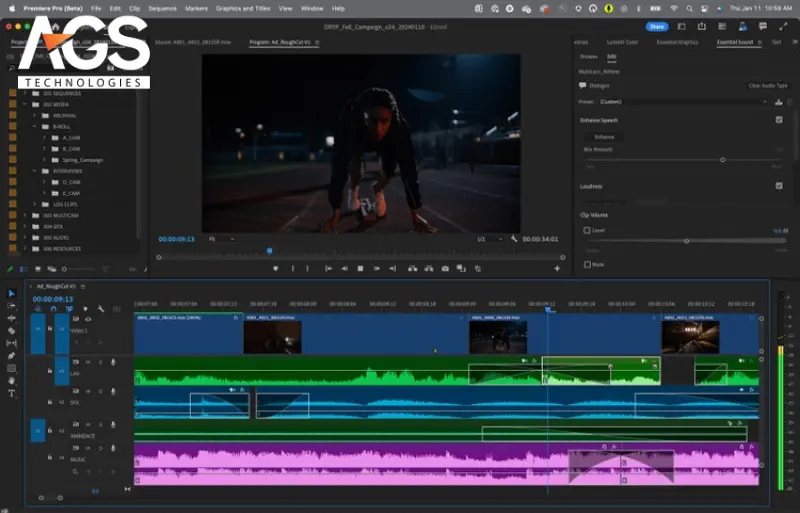Select the Slip tool
800x513 pixels.
tap(12, 343)
